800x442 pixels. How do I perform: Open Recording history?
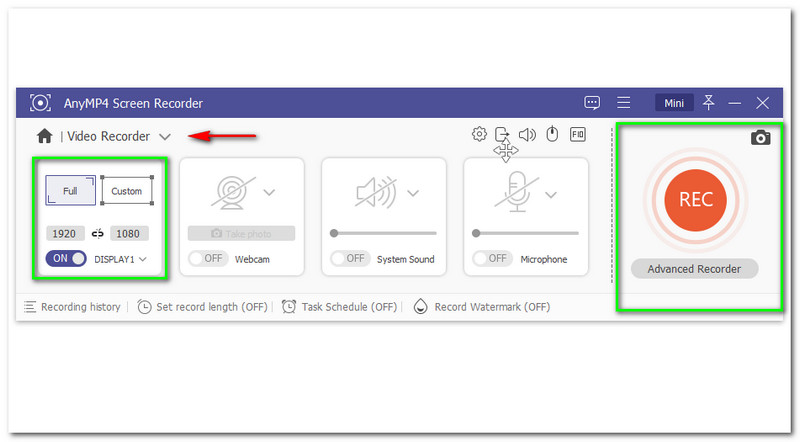tap(72, 307)
